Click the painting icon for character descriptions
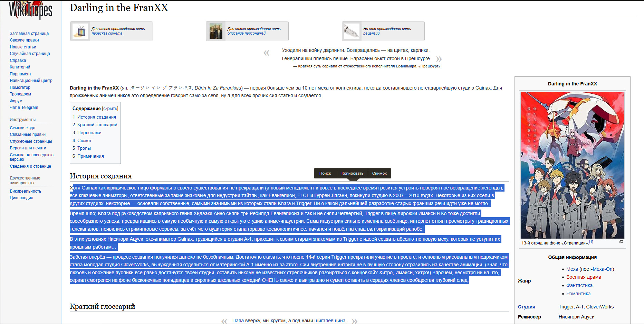This screenshot has height=324, width=644. (x=216, y=31)
